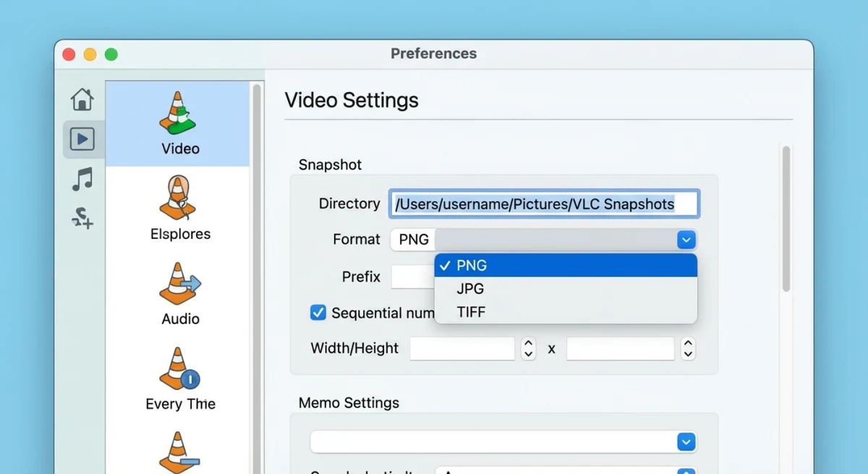The width and height of the screenshot is (868, 474).
Task: Click the Directory label
Action: coord(349,204)
